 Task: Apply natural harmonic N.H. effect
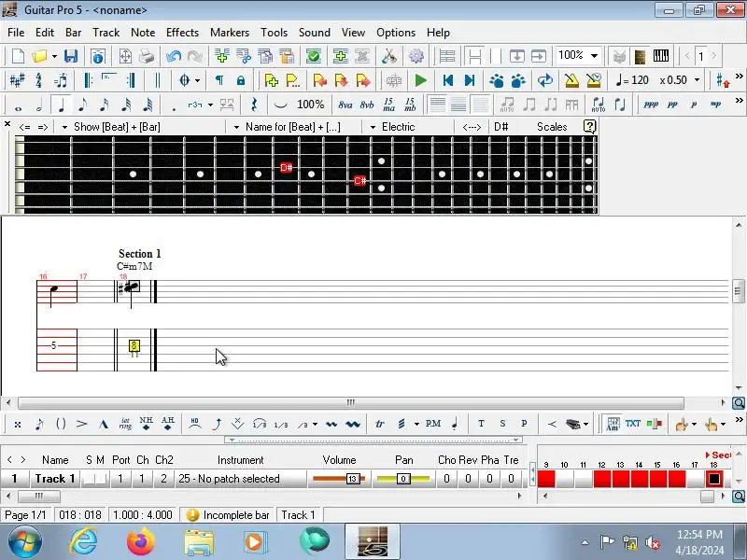tap(147, 424)
